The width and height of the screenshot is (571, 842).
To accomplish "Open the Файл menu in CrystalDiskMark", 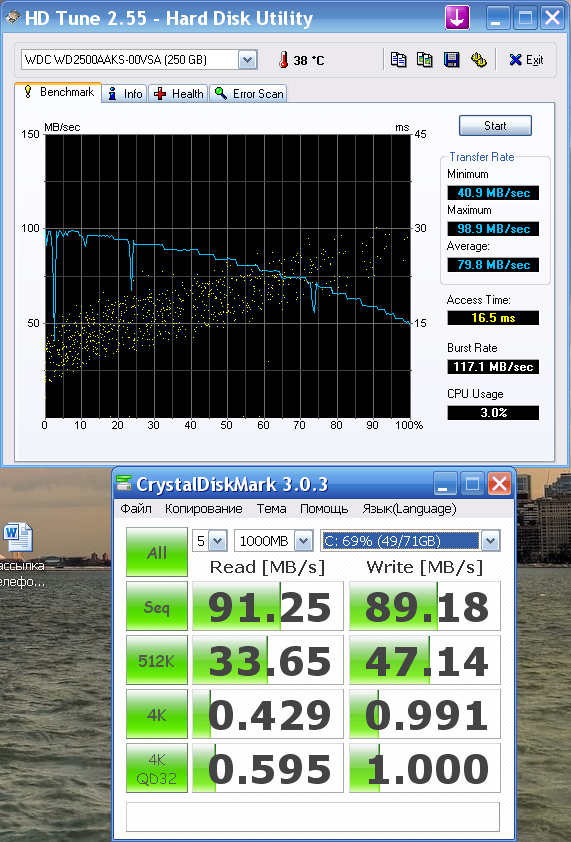I will [136, 509].
